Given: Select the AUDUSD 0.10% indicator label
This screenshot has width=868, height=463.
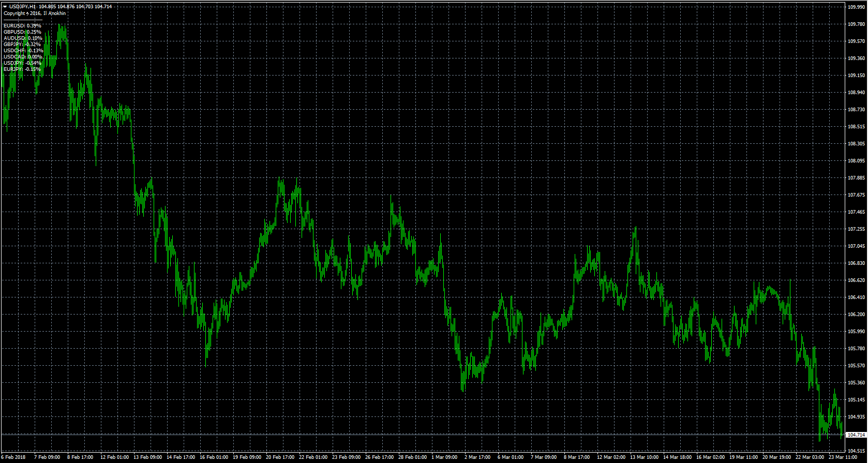Looking at the screenshot, I should [x=23, y=38].
